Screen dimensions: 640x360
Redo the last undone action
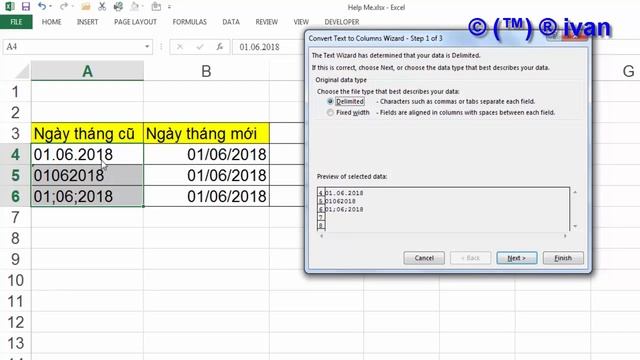pos(63,6)
